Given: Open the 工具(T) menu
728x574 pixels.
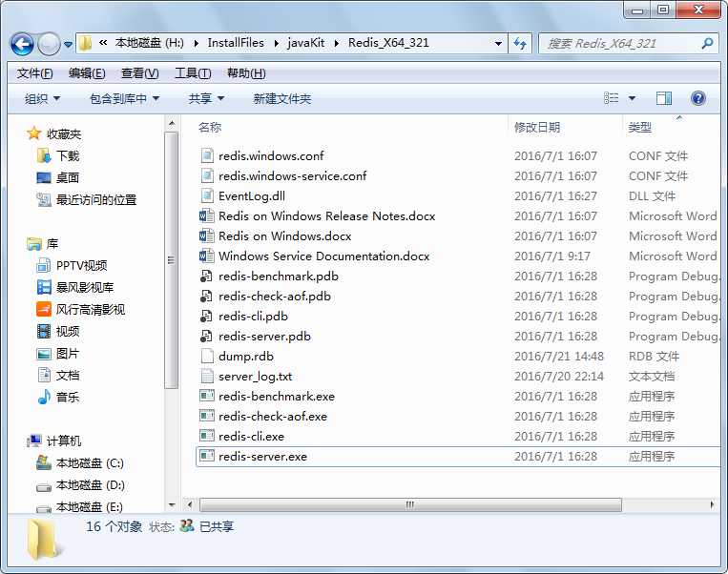Looking at the screenshot, I should pyautogui.click(x=193, y=73).
